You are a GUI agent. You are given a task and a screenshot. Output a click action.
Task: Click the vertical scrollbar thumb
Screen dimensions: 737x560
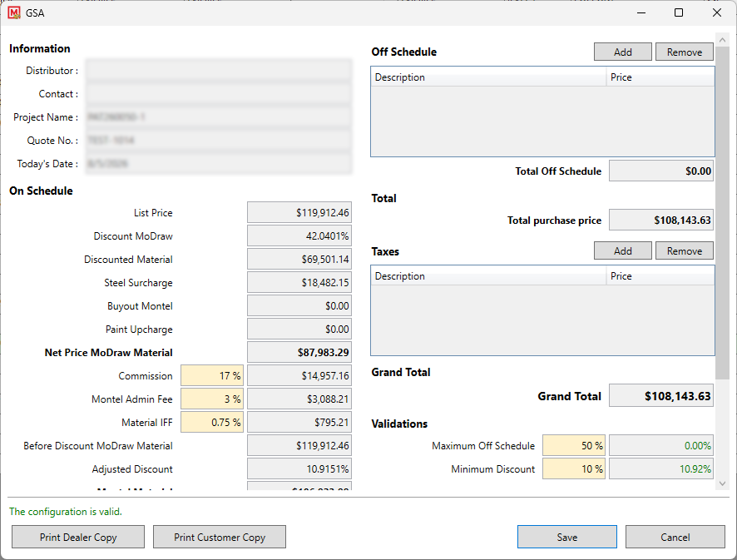722,212
